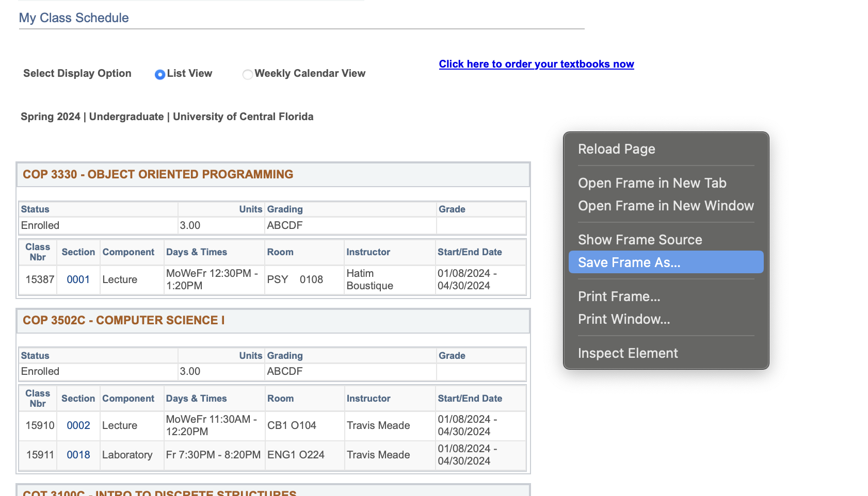Screen dimensions: 868x496
Task: Click the COP 3502C Computer Science I header
Action: pyautogui.click(x=124, y=320)
